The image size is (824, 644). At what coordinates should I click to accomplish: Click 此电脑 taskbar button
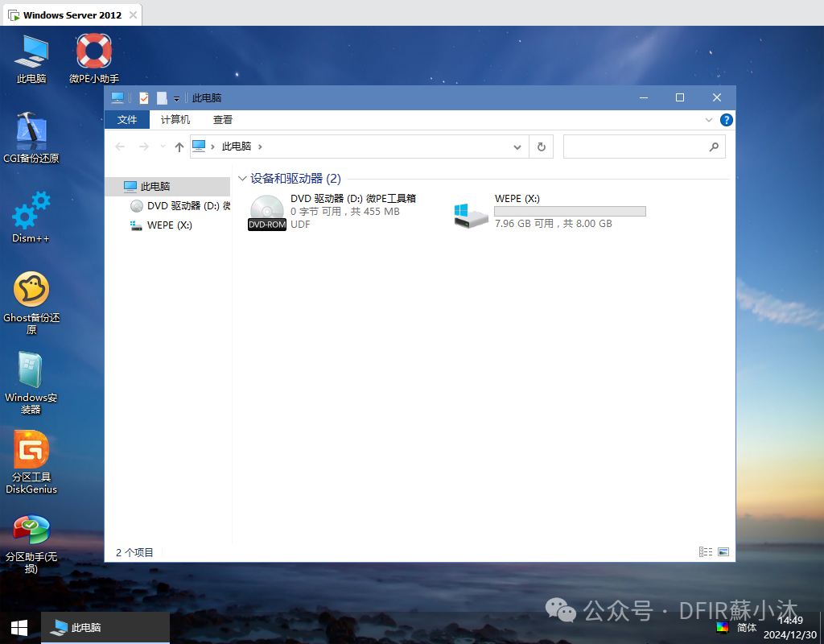coord(105,628)
